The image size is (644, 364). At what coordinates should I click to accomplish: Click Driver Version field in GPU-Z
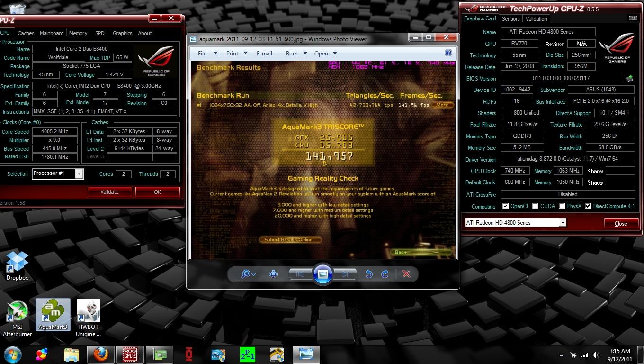tap(568, 159)
